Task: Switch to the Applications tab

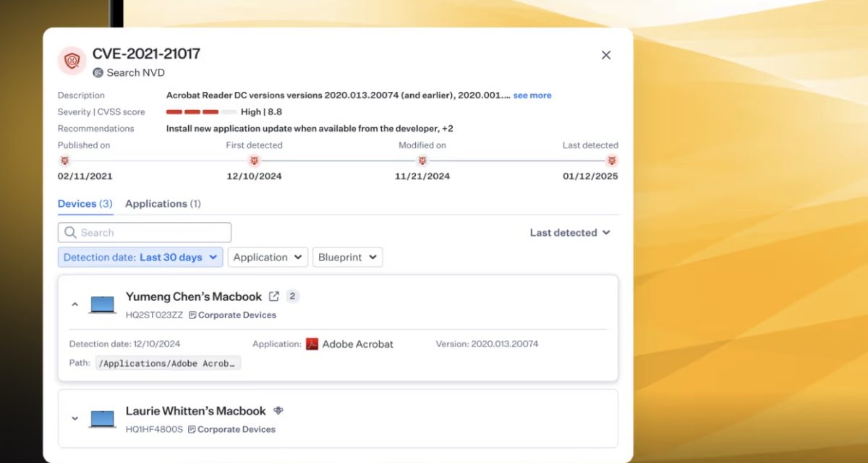Action: [x=163, y=204]
